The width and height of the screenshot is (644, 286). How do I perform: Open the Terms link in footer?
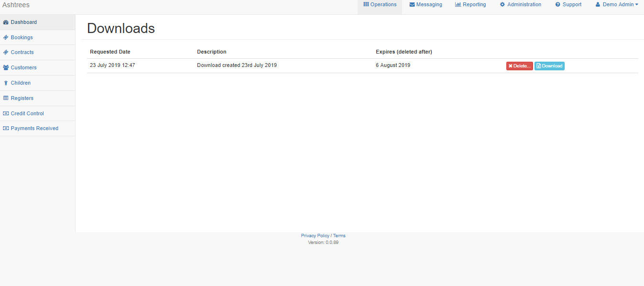[339, 236]
